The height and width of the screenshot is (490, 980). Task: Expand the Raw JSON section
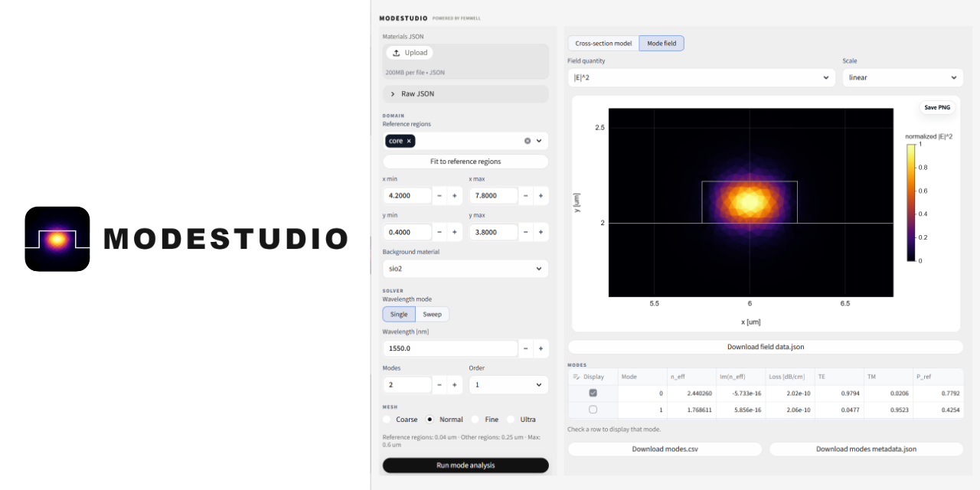465,93
